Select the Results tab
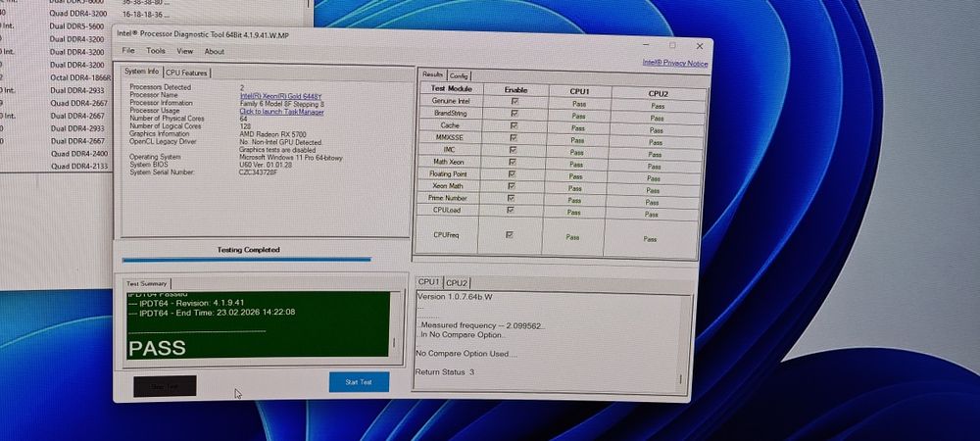980x441 pixels. tap(432, 74)
